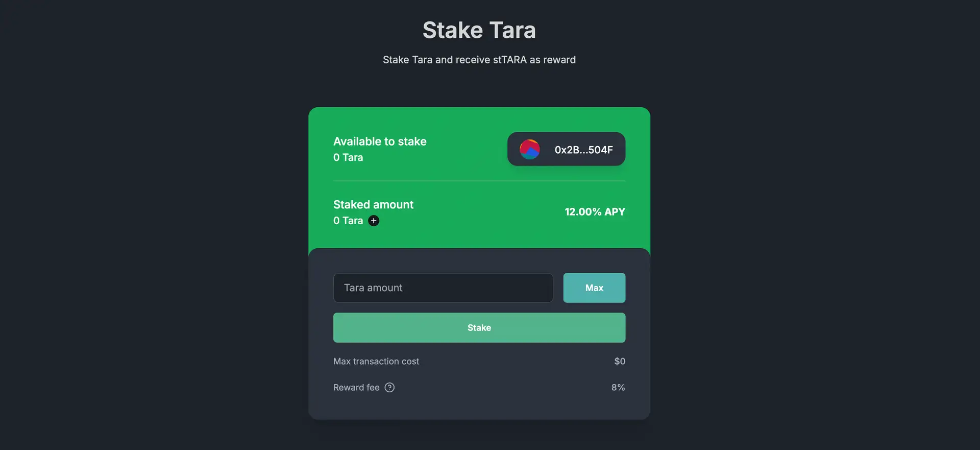Viewport: 980px width, 450px height.
Task: Click the plus icon beside Staked amount
Action: (374, 221)
